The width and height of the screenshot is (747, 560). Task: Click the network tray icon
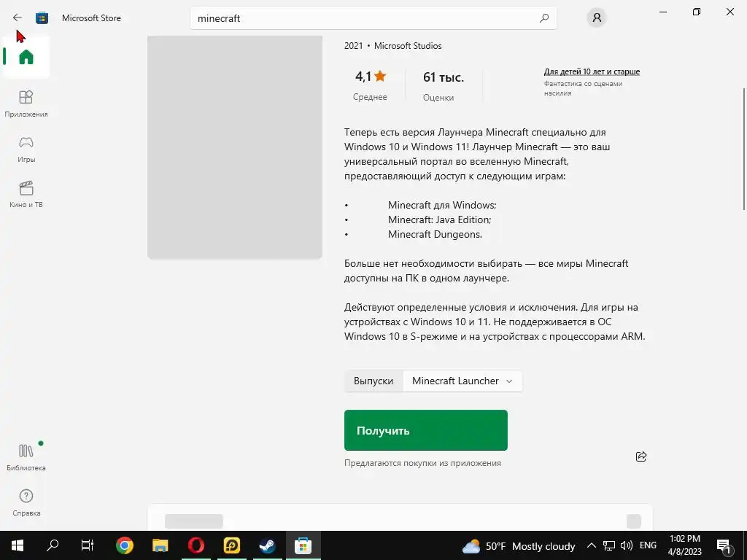[x=609, y=545]
